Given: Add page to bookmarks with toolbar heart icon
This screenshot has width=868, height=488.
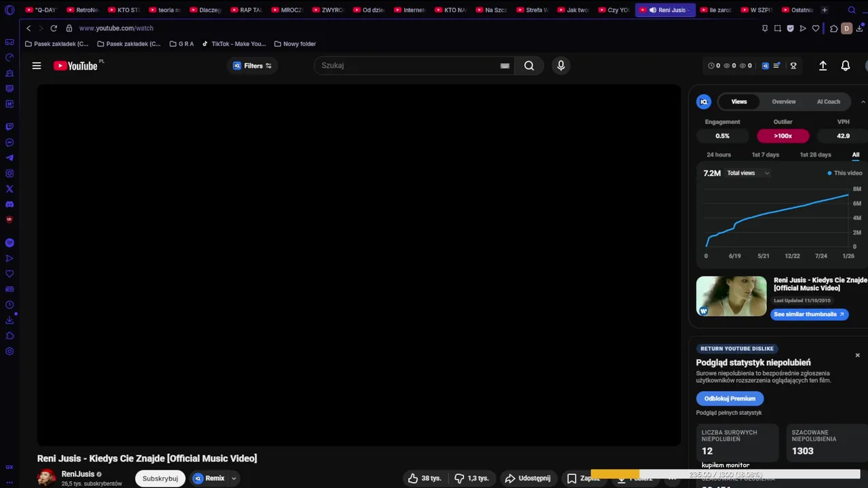Looking at the screenshot, I should pyautogui.click(x=816, y=28).
